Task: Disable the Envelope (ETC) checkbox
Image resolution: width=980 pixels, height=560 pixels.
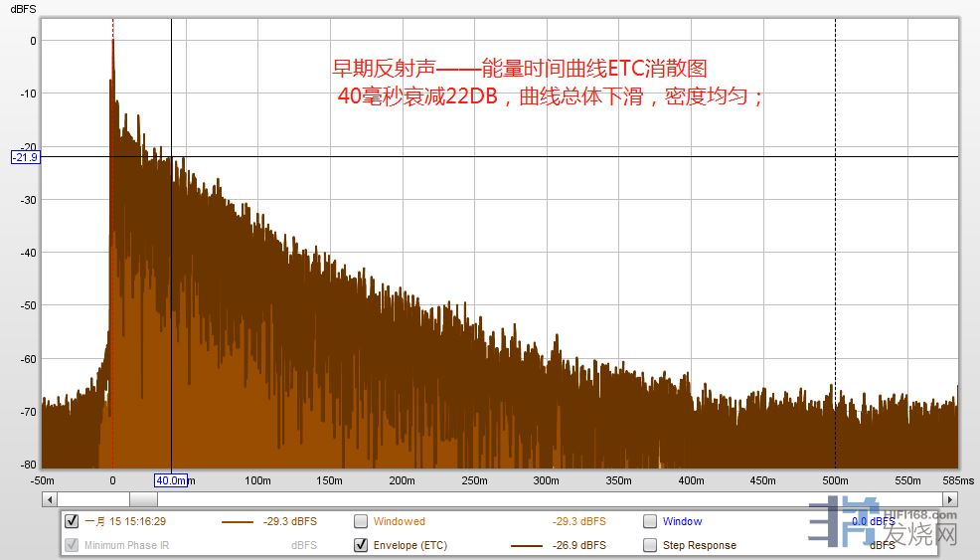Action: coord(361,545)
